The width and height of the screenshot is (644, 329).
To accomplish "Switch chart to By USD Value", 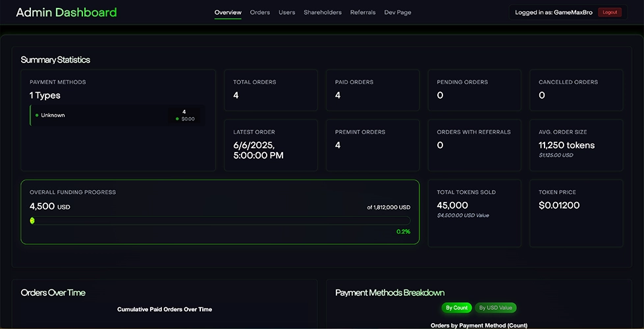I will 496,308.
